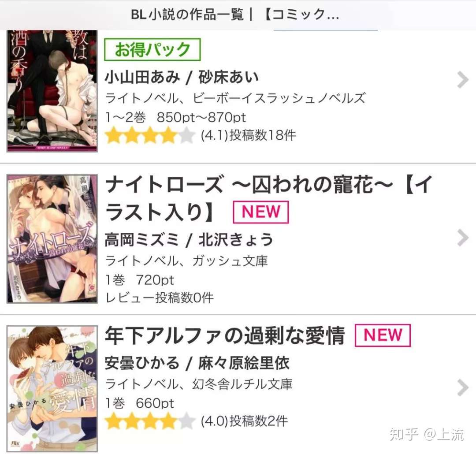Click the お得パック green badge
Image resolution: width=476 pixels, height=454 pixels.
point(152,49)
